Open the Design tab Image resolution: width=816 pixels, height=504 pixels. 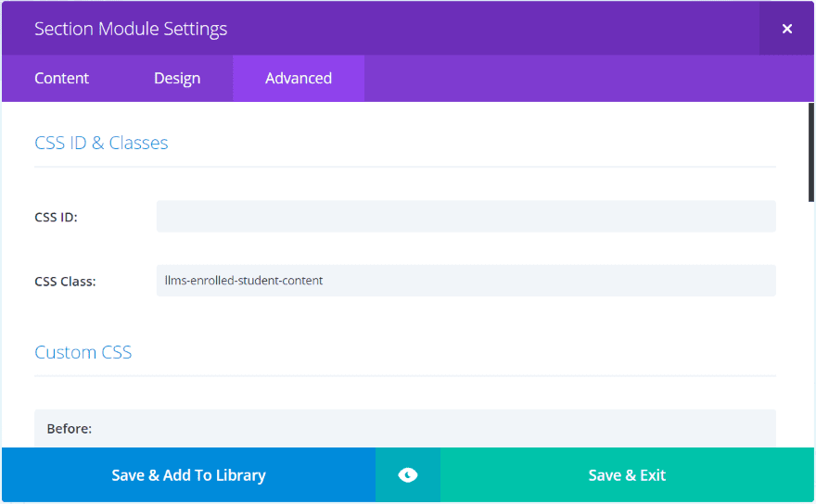click(x=177, y=79)
